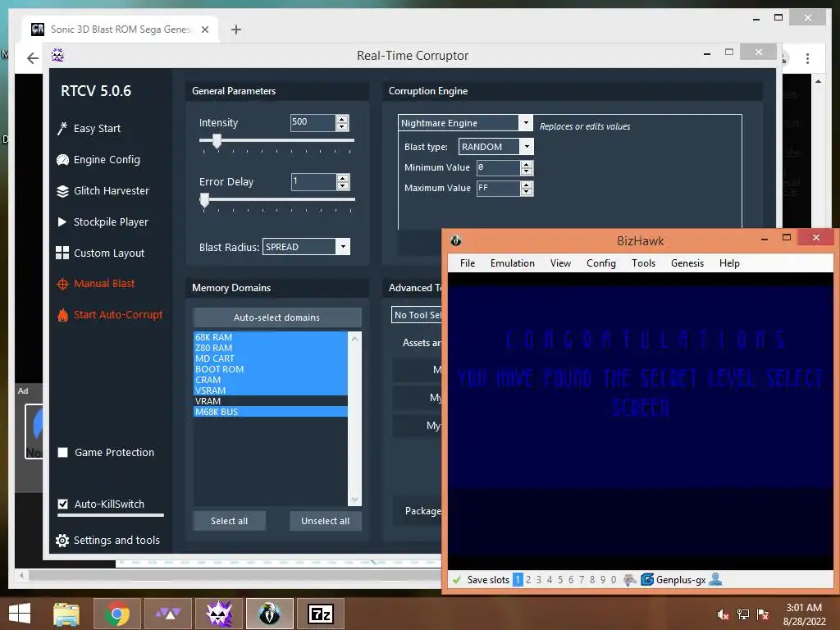
Task: Click BizHawk status bar green checkmark
Action: tap(456, 580)
